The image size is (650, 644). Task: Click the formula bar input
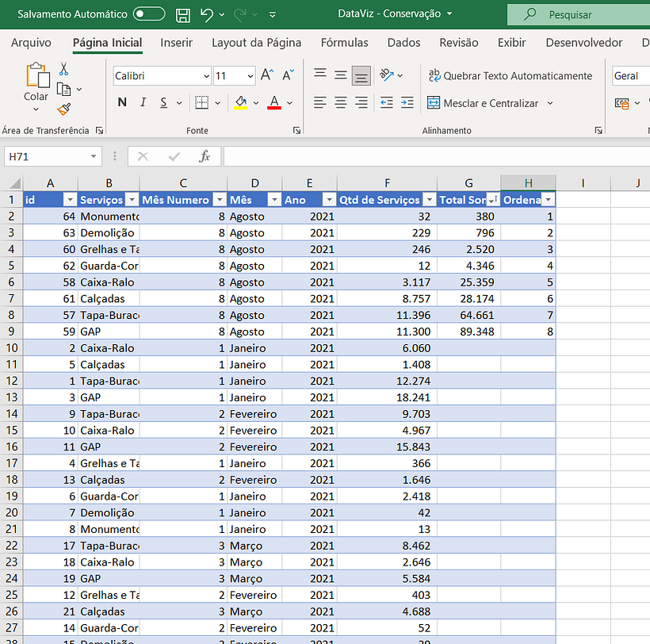click(x=437, y=156)
